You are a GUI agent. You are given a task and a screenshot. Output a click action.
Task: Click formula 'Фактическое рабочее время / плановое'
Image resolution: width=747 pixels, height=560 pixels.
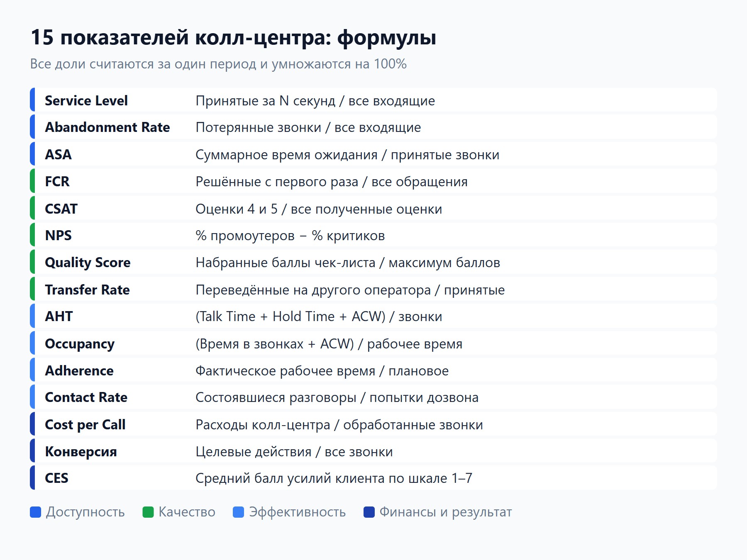coord(322,370)
